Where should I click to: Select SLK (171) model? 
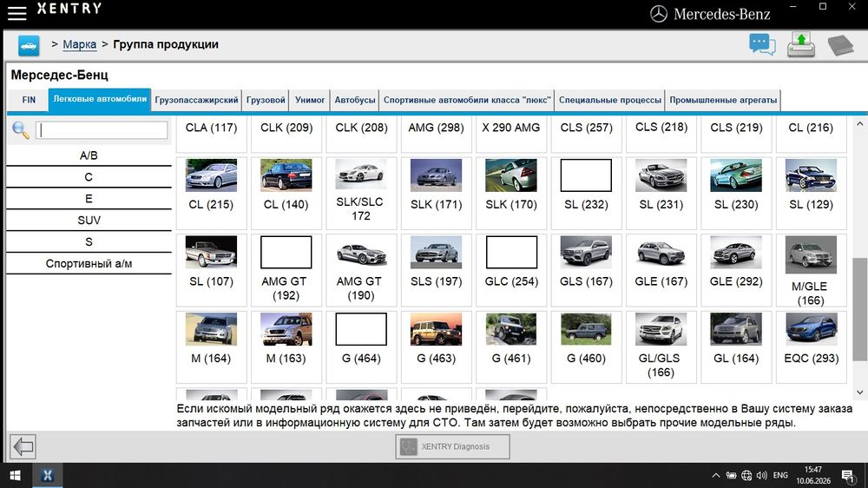pyautogui.click(x=437, y=193)
